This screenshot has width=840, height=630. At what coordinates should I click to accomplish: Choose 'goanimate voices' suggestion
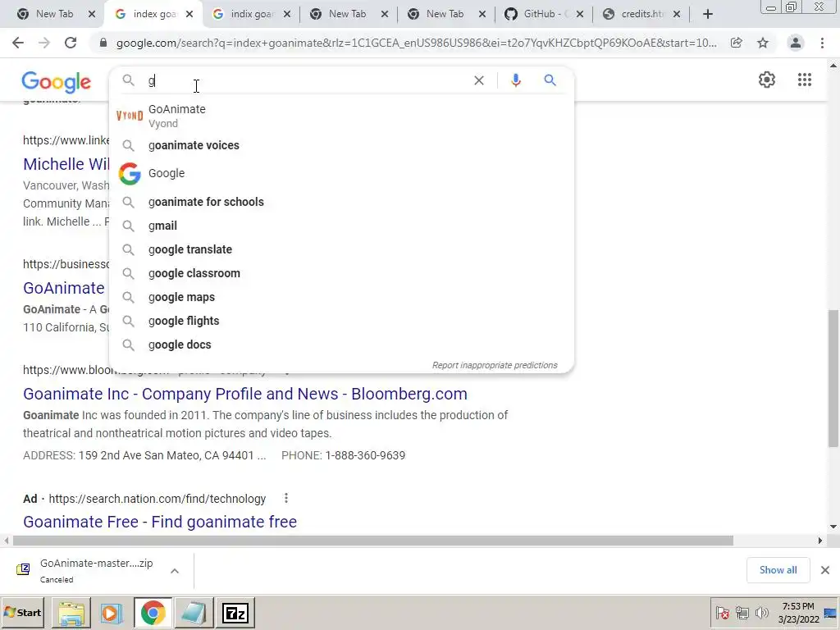tap(342, 145)
